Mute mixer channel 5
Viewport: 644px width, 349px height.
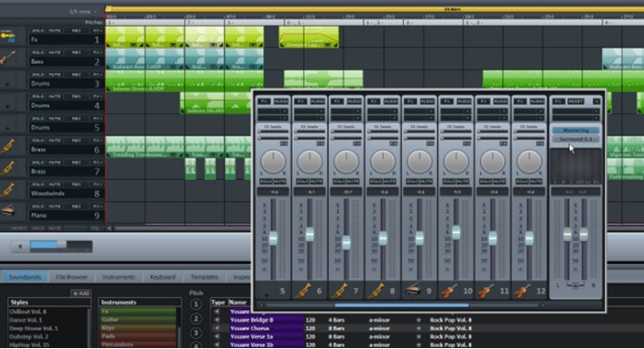point(280,181)
